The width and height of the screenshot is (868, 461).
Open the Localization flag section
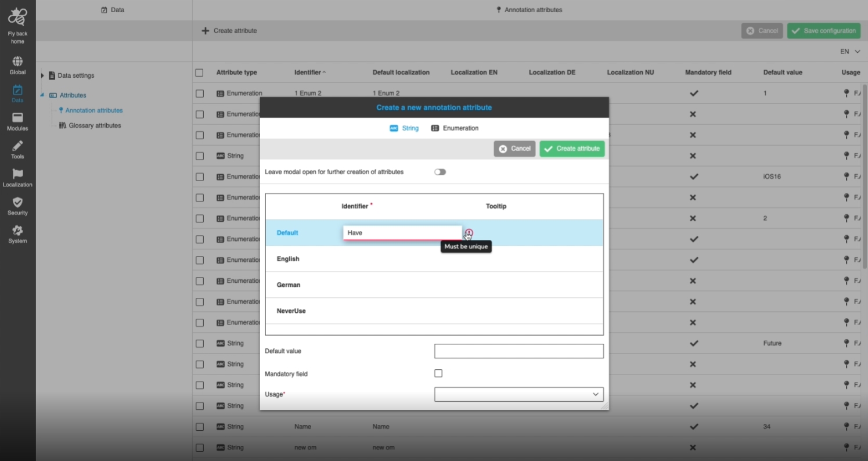point(17,178)
